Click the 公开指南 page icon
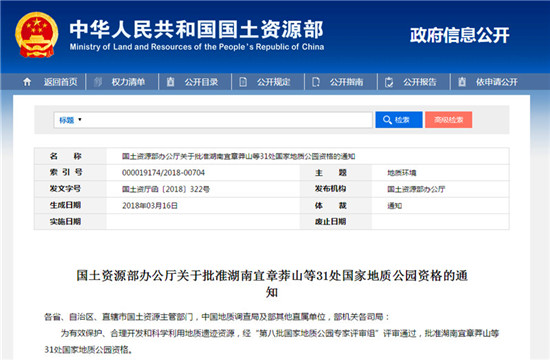Viewport: 550px width, 360px height. coord(316,82)
